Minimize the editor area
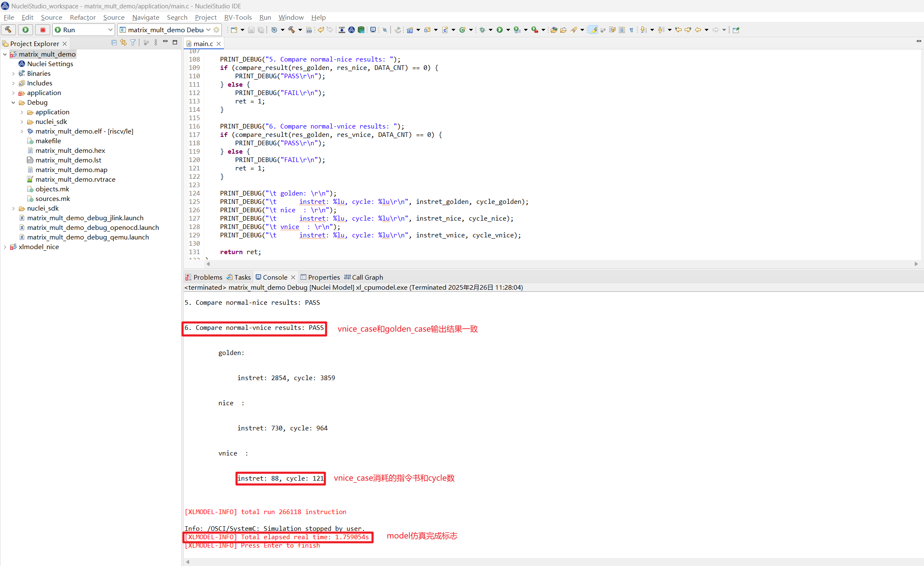924x566 pixels. tap(919, 41)
